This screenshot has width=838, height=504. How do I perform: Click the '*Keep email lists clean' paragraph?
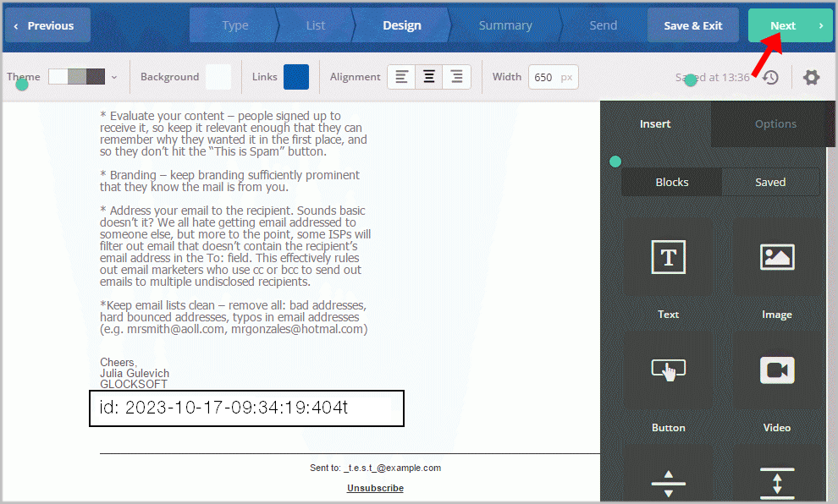point(234,317)
